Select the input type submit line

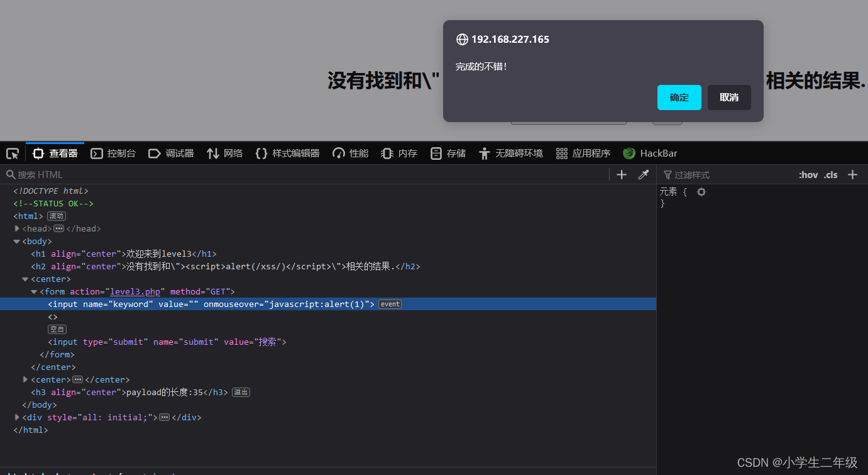(167, 342)
